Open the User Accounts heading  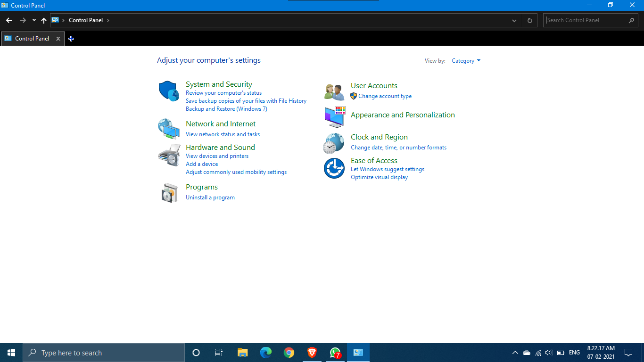pyautogui.click(x=374, y=86)
